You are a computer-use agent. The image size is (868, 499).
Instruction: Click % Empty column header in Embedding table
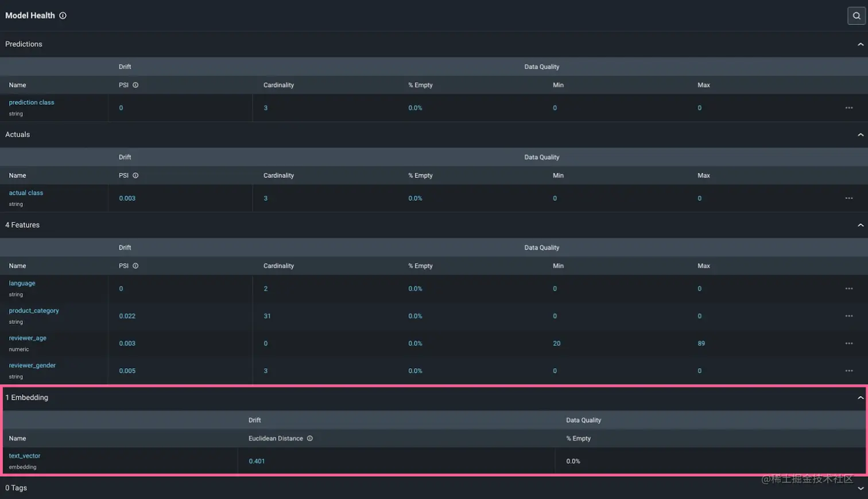point(579,438)
